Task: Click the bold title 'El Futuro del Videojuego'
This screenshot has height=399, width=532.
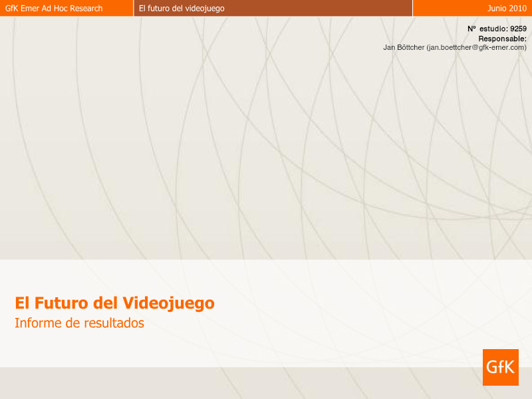Action: point(114,303)
